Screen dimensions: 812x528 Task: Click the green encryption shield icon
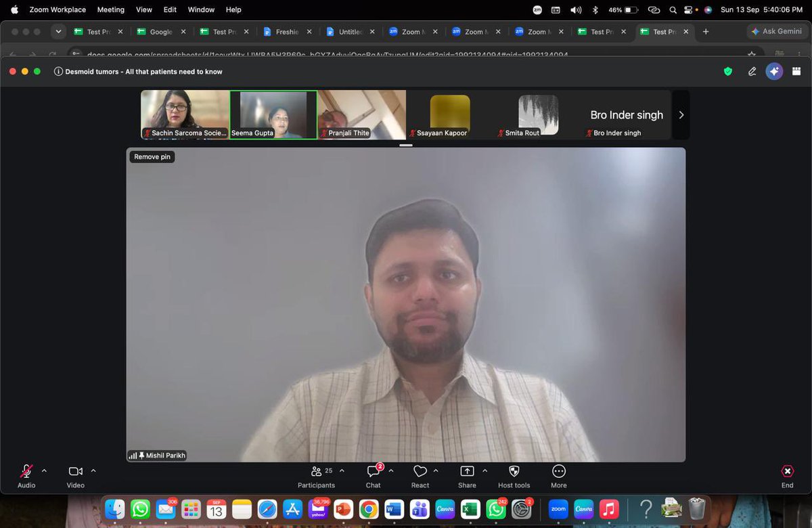728,71
